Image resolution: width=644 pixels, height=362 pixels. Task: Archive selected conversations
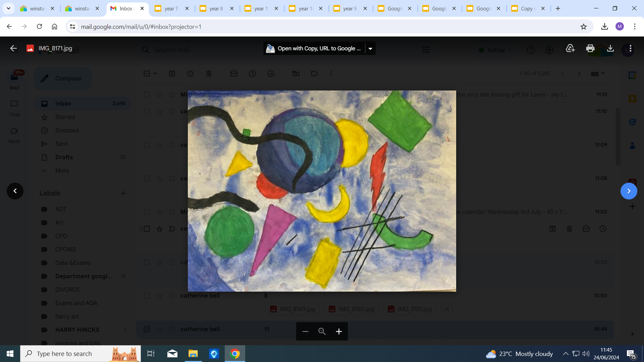point(172,73)
